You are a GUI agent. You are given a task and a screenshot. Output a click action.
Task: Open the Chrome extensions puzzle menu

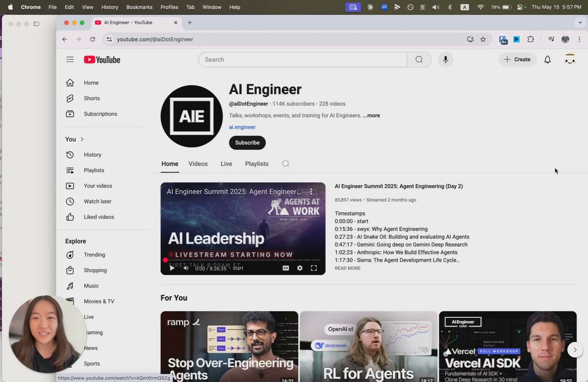pyautogui.click(x=531, y=40)
